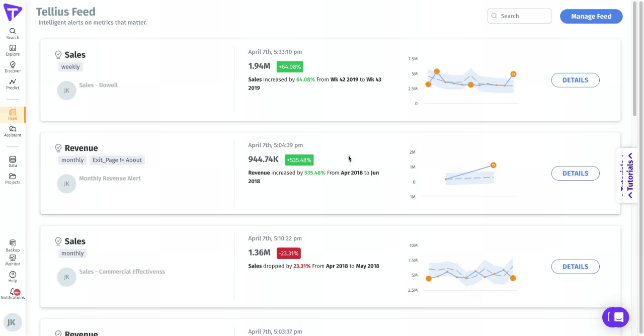Click the Sales weekly trend chart
Screen dimensions: 644x336
pos(470,80)
